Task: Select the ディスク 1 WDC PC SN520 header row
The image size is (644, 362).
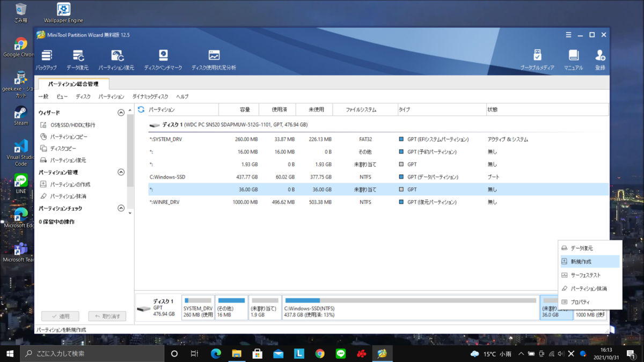Action: point(379,124)
